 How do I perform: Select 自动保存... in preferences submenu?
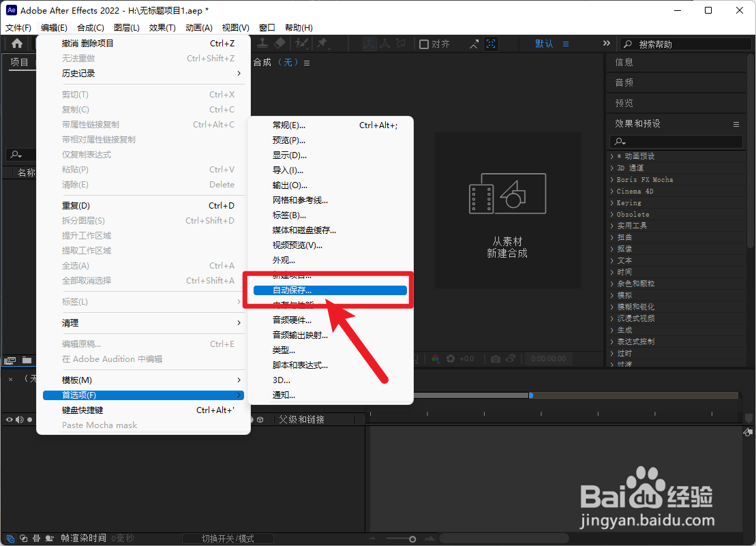[330, 290]
